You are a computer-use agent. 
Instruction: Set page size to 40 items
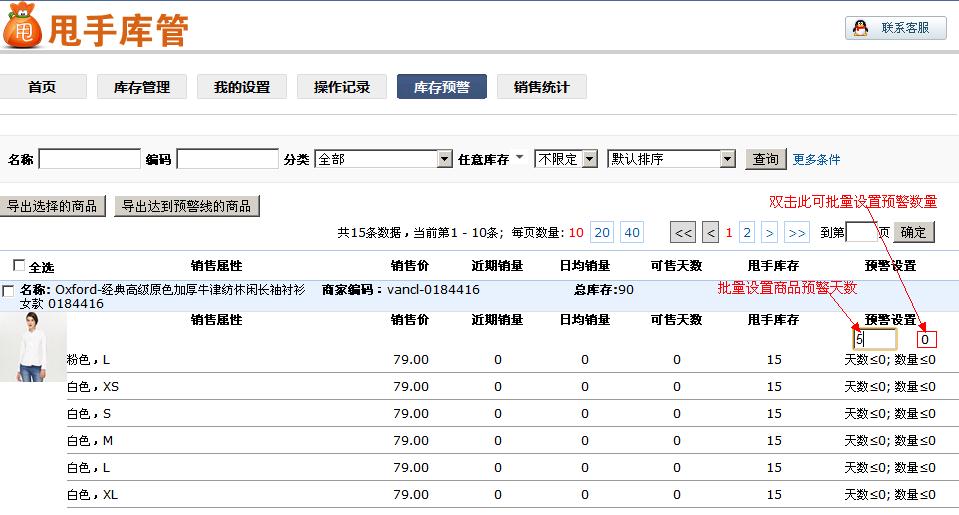[632, 232]
